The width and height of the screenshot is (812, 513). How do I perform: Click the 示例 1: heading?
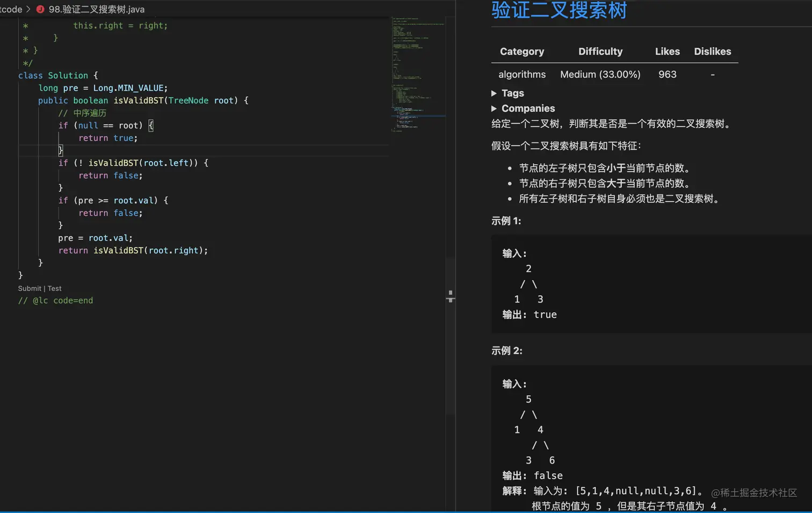click(x=506, y=221)
